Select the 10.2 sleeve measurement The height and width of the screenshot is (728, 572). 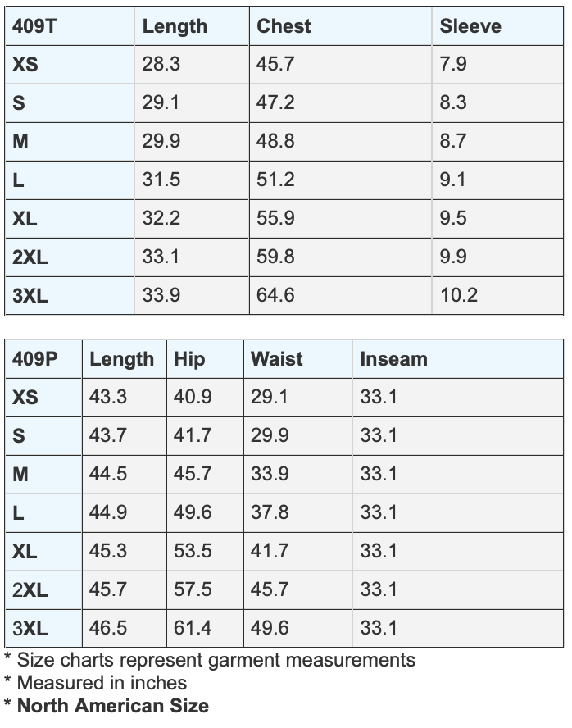[458, 295]
